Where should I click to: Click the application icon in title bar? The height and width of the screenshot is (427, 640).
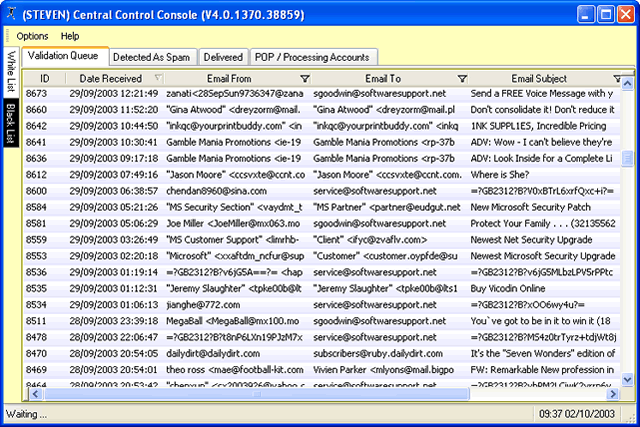tap(11, 13)
